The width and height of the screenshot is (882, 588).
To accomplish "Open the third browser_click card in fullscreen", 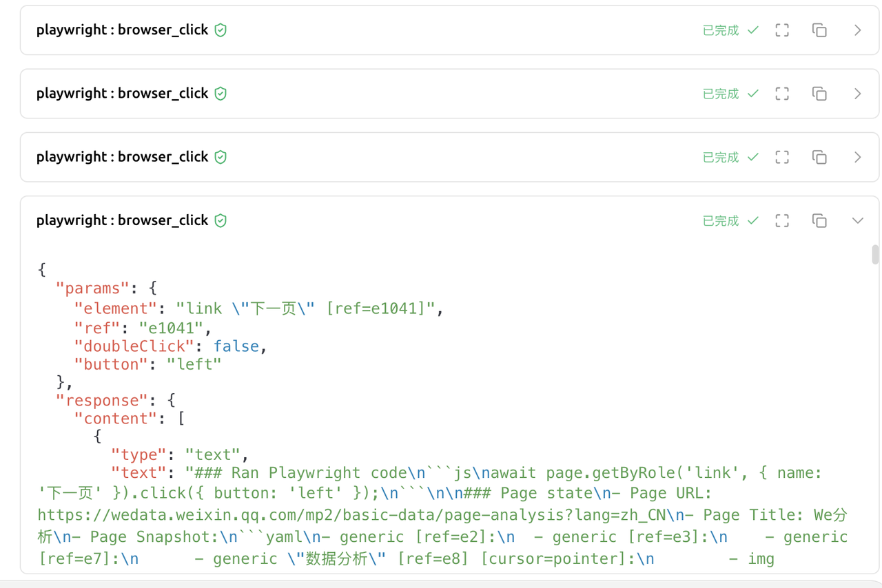I will [782, 157].
